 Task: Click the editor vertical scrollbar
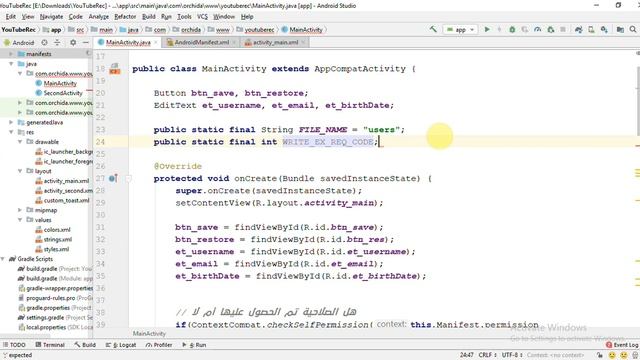638,101
